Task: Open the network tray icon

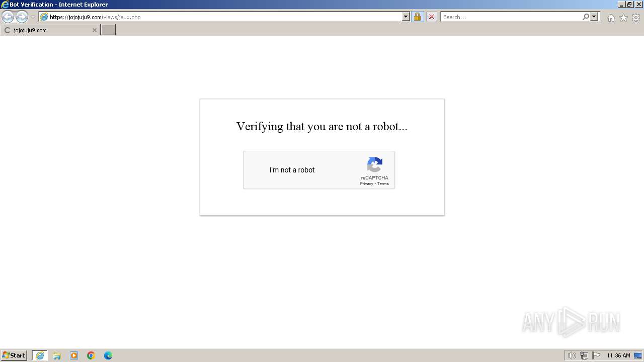Action: [584, 355]
